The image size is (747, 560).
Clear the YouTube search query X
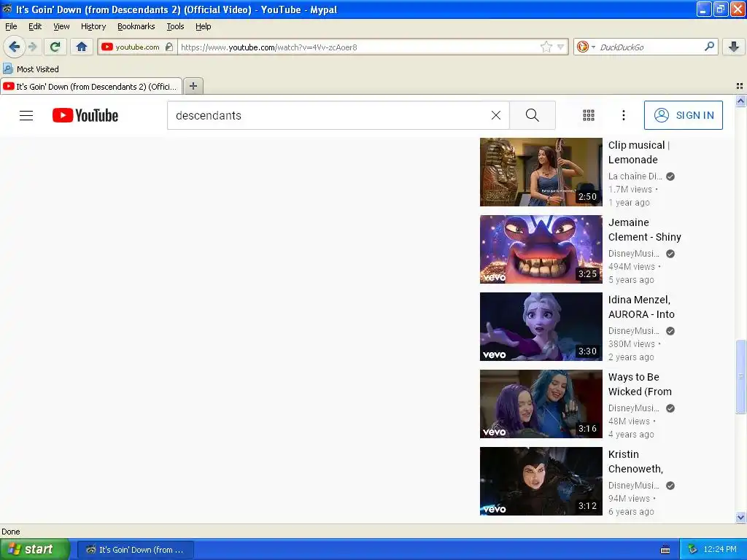[496, 115]
